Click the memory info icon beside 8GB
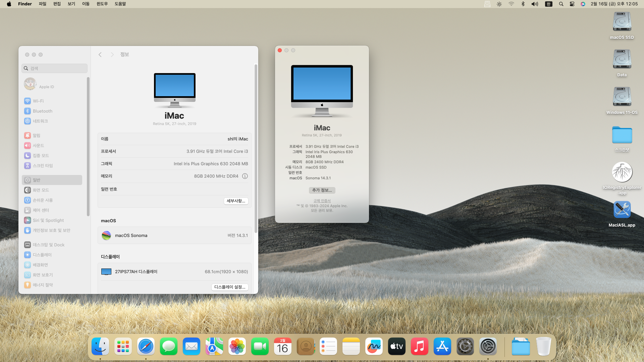The width and height of the screenshot is (644, 362). [245, 176]
